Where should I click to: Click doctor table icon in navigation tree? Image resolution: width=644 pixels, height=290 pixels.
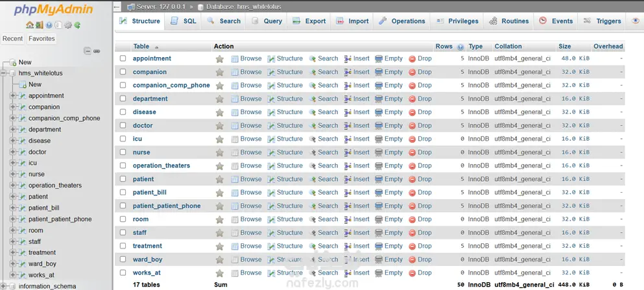tap(22, 152)
